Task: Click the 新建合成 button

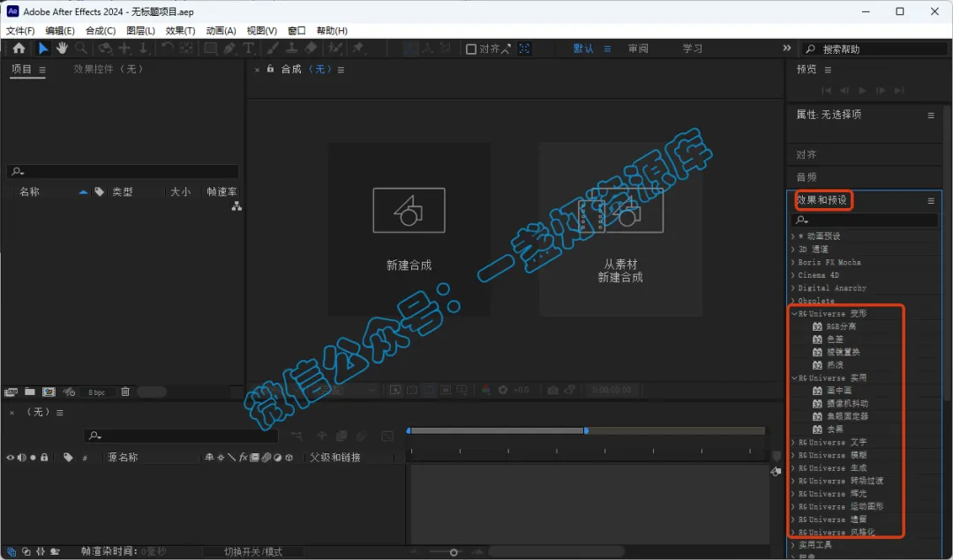Action: (409, 229)
